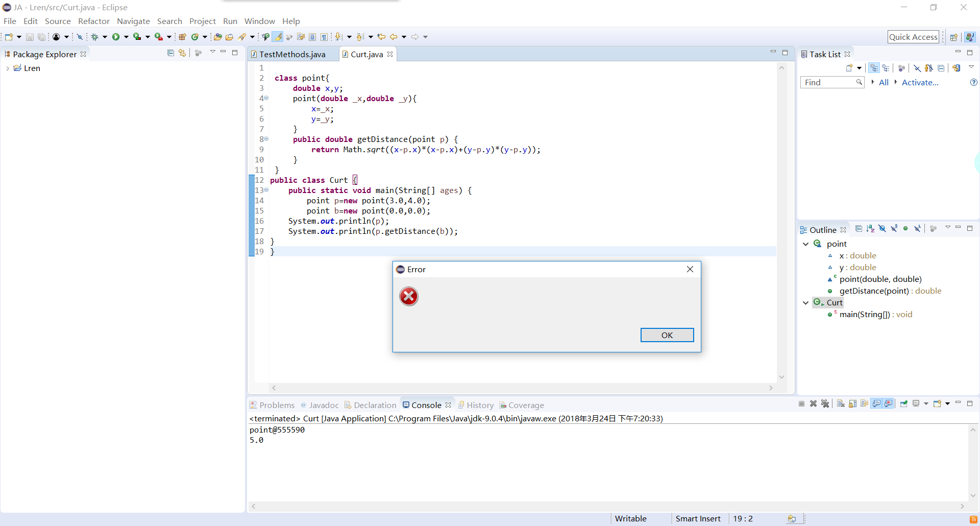Click the Coverage launch icon
Viewport: 980px width, 526px height.
(x=137, y=37)
